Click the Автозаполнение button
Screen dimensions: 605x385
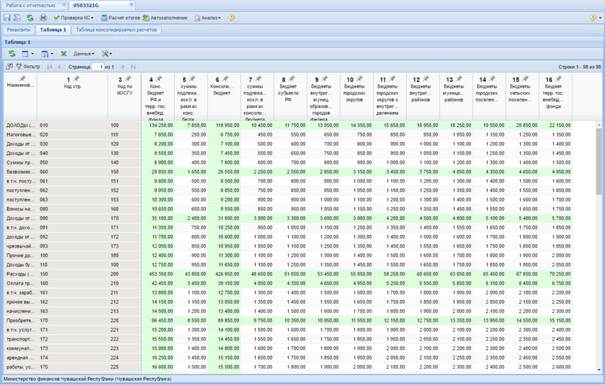click(x=165, y=18)
